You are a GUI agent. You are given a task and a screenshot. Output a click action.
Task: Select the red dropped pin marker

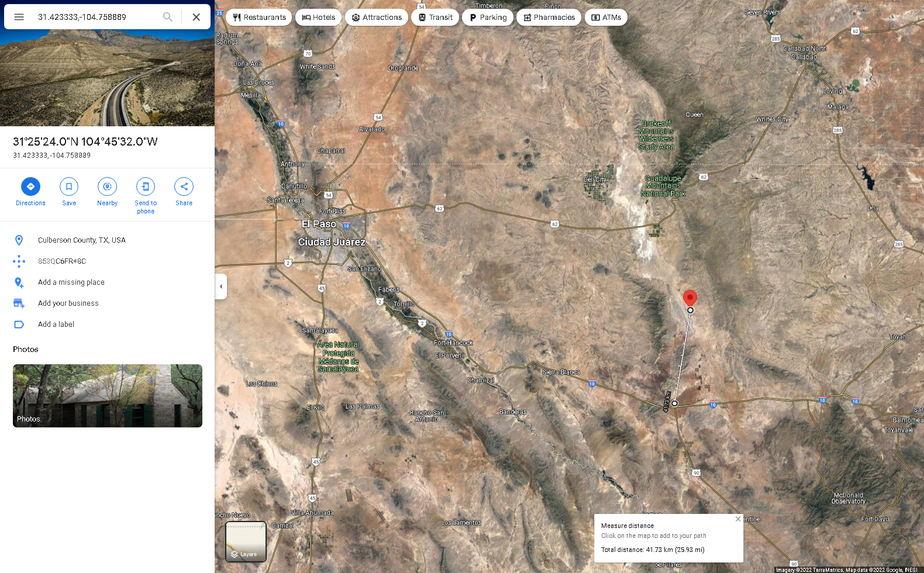(x=690, y=298)
